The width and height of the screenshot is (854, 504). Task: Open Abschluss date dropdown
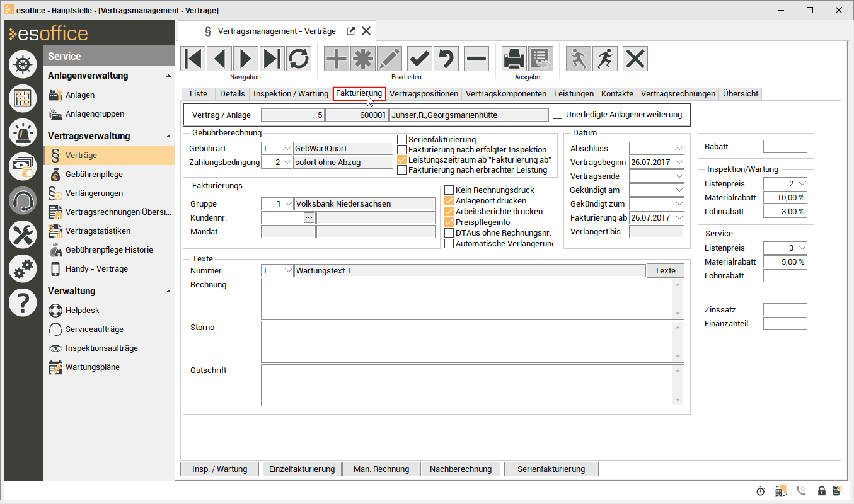click(x=679, y=148)
